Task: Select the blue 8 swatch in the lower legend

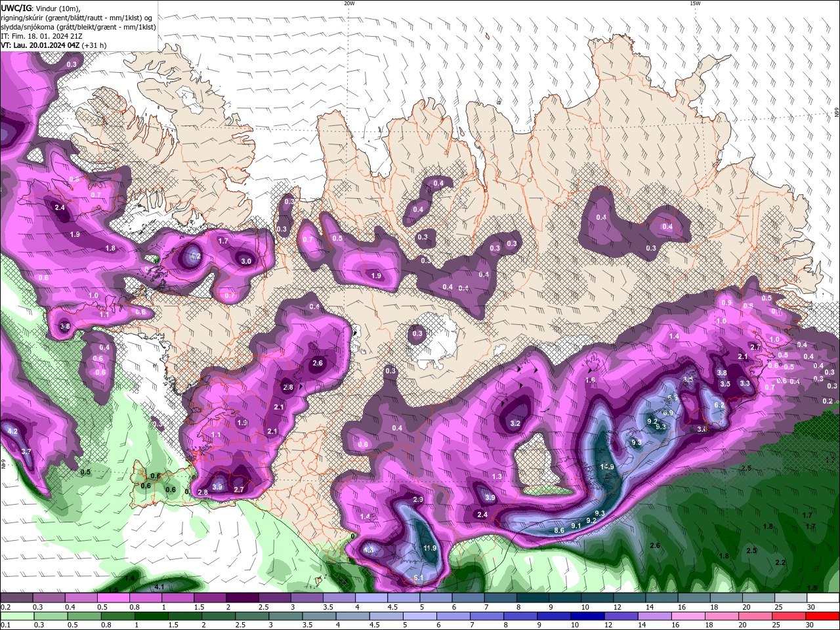Action: coord(521,616)
